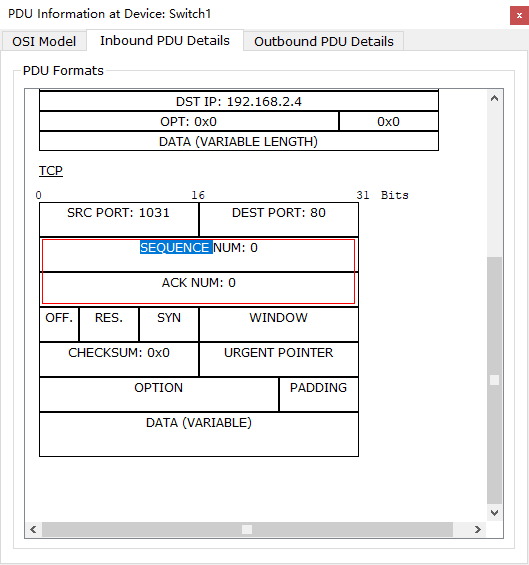Click the underlined TCP header label
The width and height of the screenshot is (529, 565).
click(x=51, y=170)
